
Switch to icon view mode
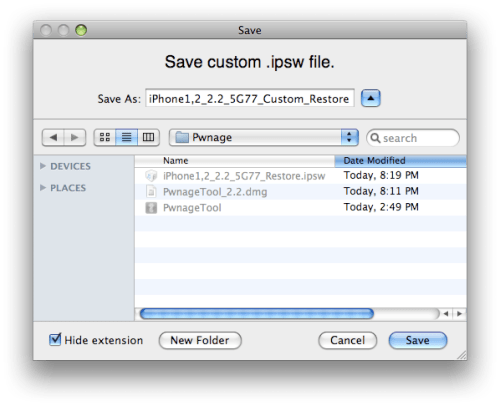click(x=105, y=137)
